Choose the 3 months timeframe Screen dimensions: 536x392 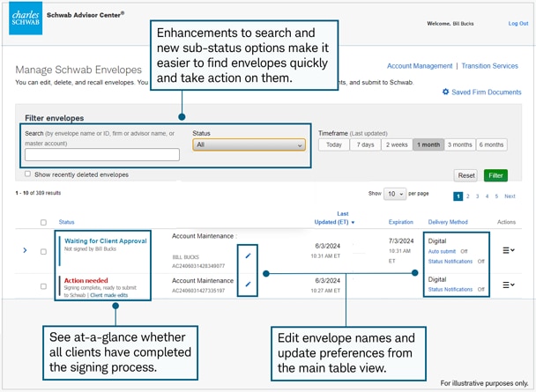coord(460,144)
